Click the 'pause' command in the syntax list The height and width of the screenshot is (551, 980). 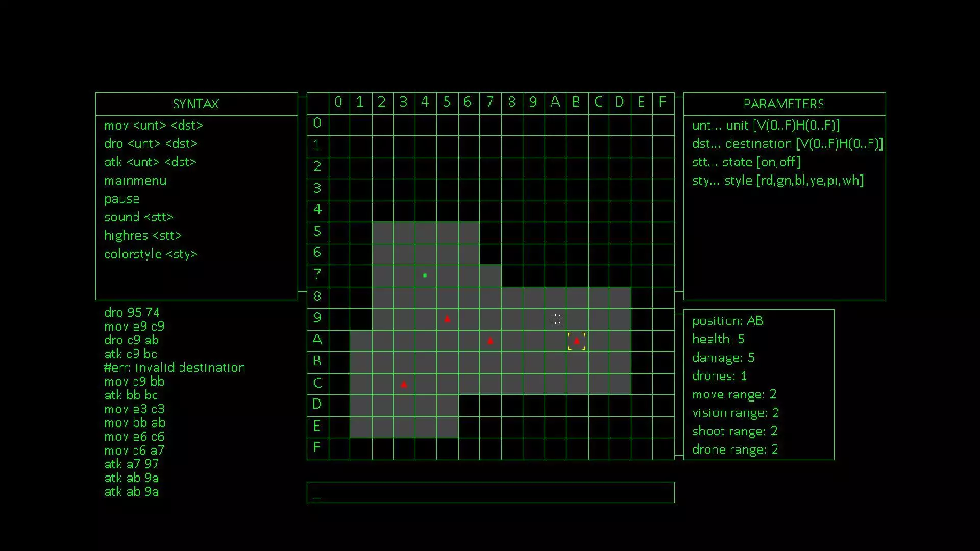(x=121, y=199)
